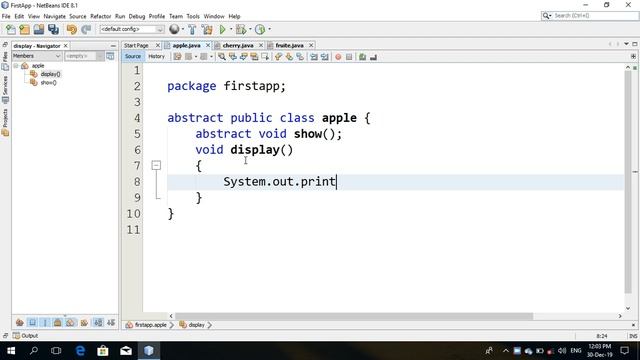Open the Refactor menu

(x=100, y=16)
